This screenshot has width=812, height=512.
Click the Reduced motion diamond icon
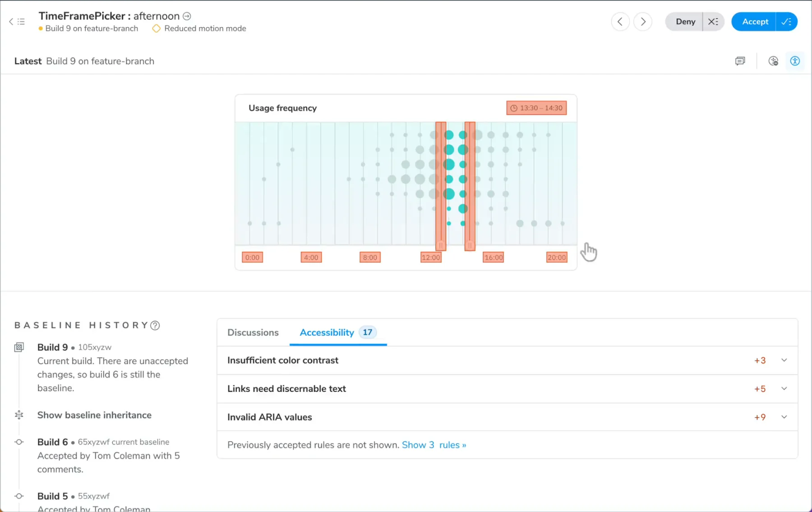click(x=157, y=28)
